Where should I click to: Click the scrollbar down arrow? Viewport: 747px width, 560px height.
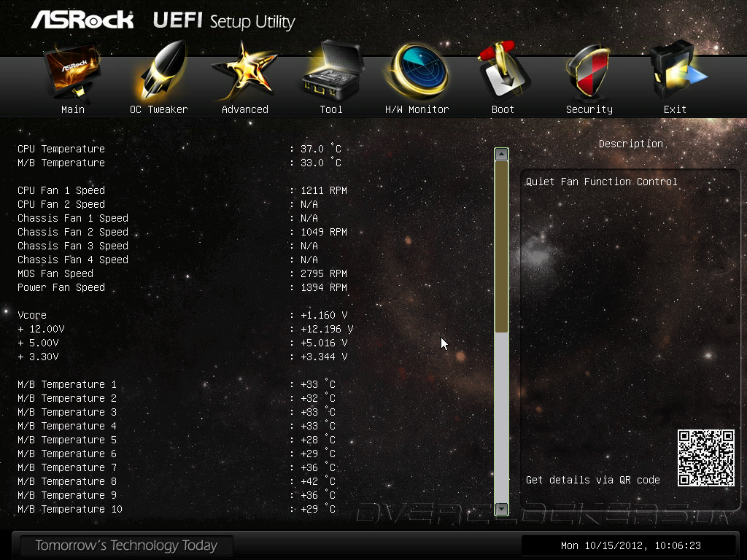[501, 508]
